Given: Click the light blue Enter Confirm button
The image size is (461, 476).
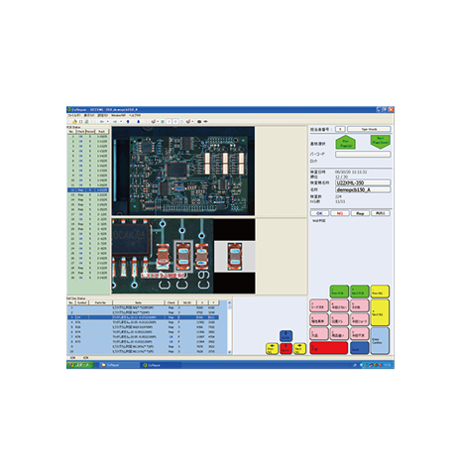Looking at the screenshot, I should 380,341.
